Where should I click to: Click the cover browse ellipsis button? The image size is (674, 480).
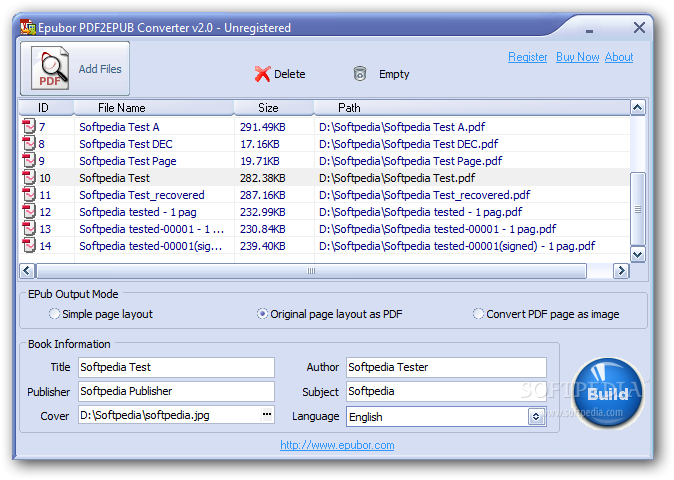267,415
